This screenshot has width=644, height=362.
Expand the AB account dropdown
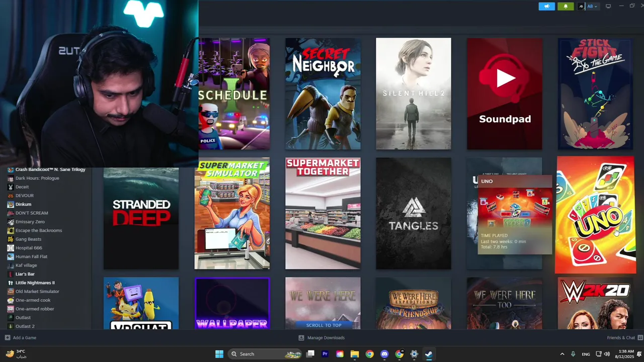click(x=592, y=7)
